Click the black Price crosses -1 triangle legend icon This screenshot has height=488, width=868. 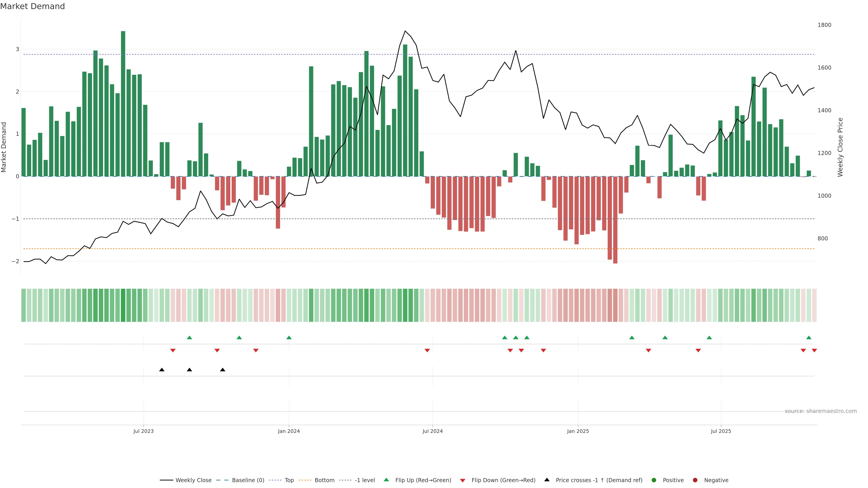[547, 480]
